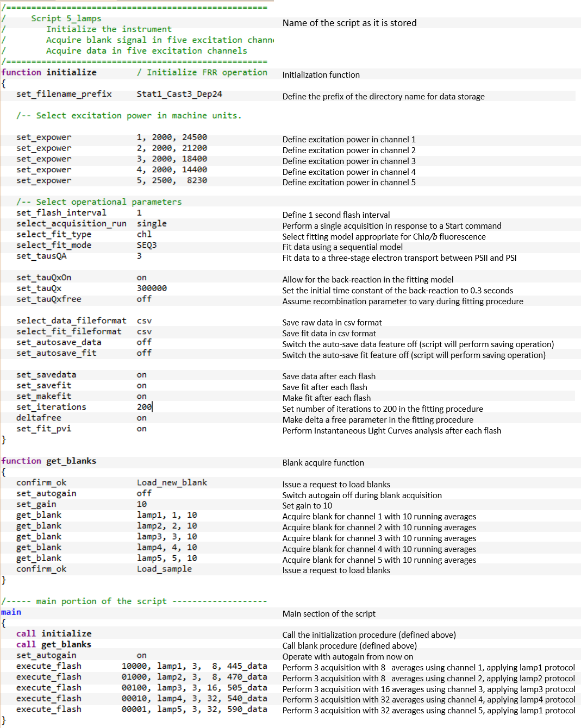Click the select_acquisition_run value 'single'
Screen dimensions: 581x728
[x=152, y=223]
